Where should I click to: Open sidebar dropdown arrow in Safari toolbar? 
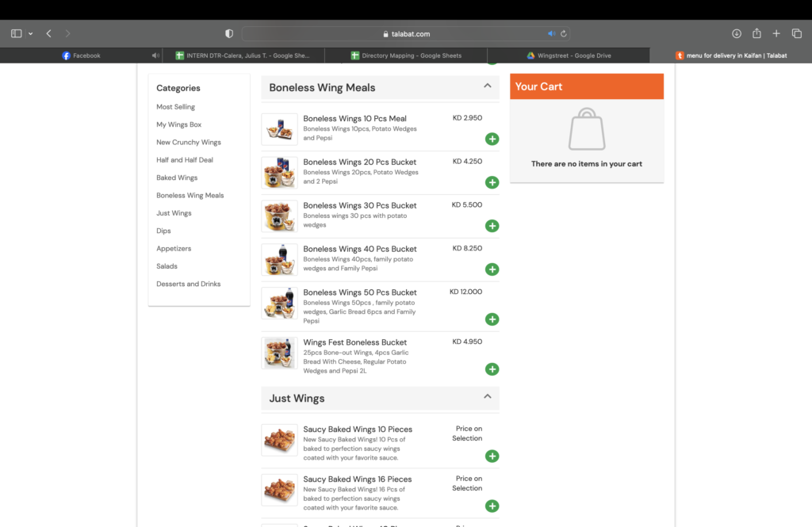pos(30,34)
